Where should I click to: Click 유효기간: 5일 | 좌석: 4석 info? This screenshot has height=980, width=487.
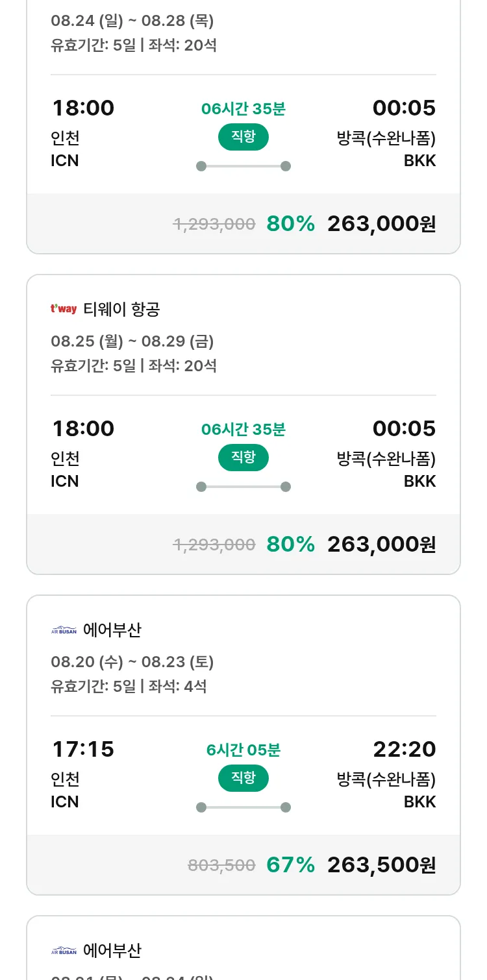click(x=129, y=686)
